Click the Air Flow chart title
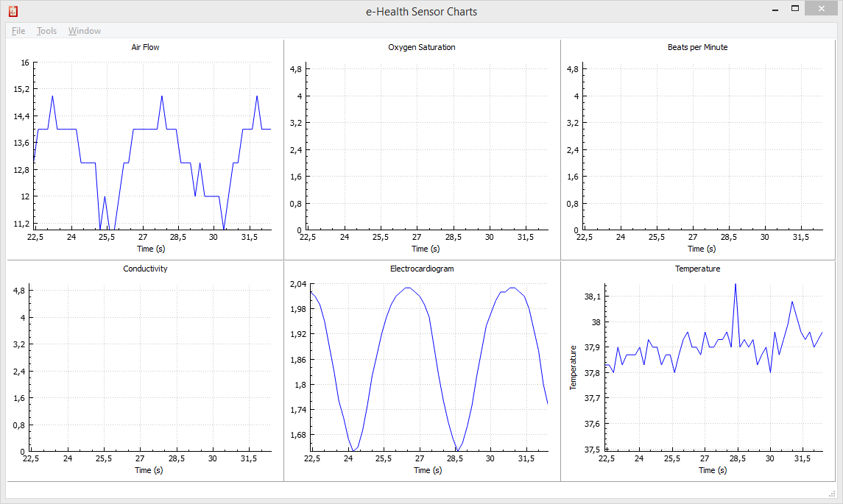Image resolution: width=843 pixels, height=504 pixels. [x=145, y=47]
